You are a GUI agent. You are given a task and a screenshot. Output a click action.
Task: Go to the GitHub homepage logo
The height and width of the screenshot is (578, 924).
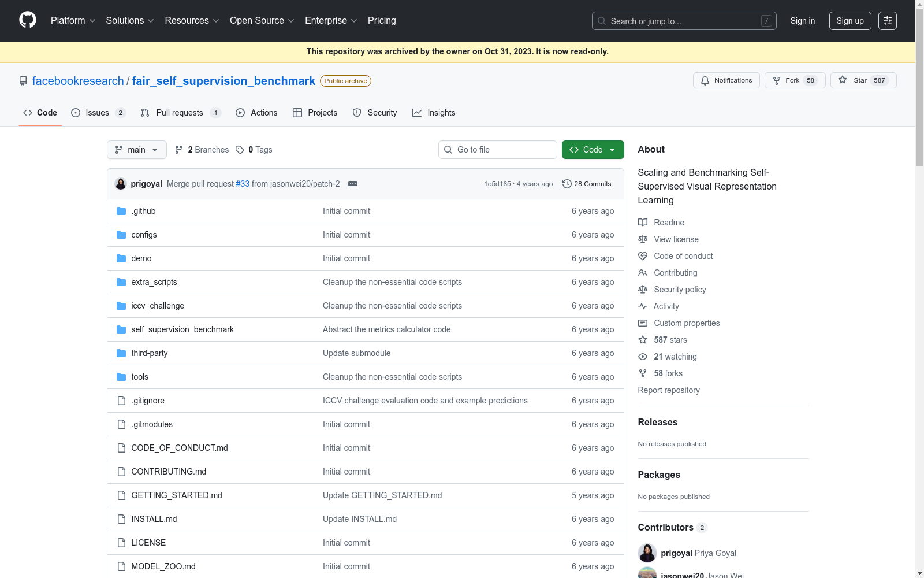tap(28, 20)
